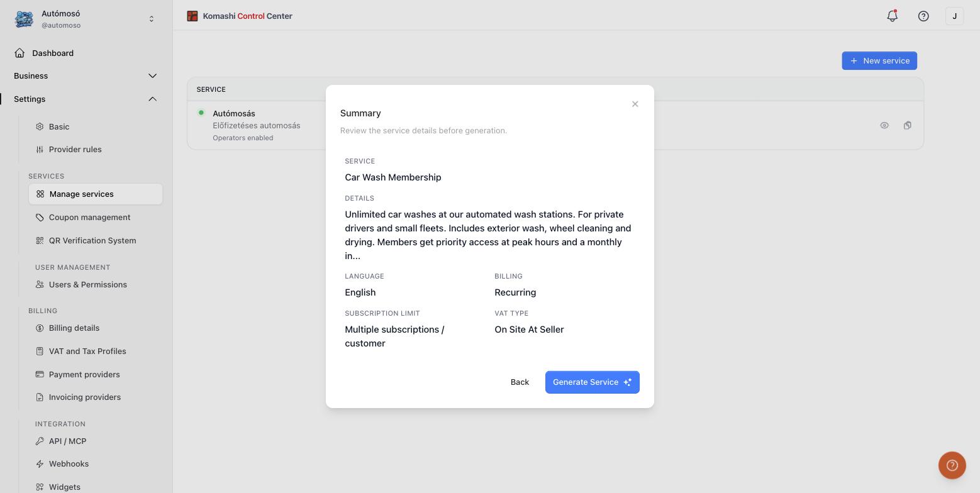Screen dimensions: 980x493
Task: Duplicate the Autómosás service with copy icon
Action: (x=907, y=125)
